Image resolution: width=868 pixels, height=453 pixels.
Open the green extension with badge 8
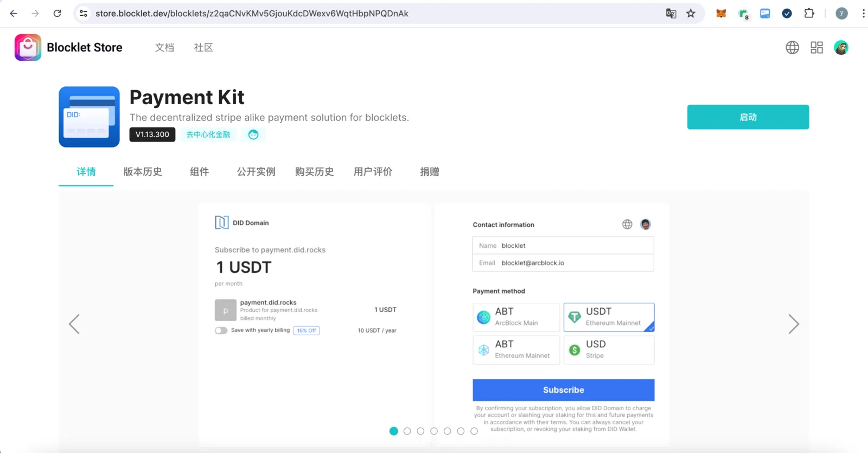(x=743, y=14)
